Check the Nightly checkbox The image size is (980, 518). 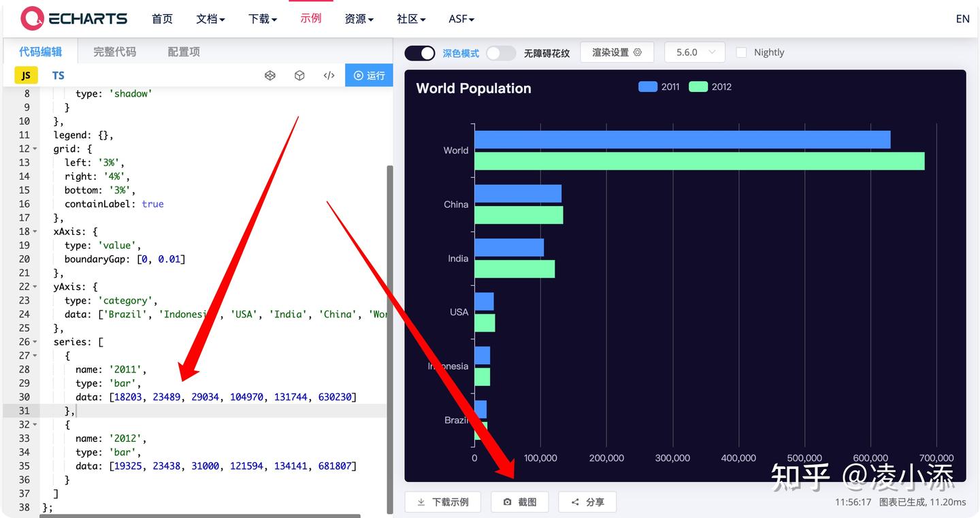742,52
